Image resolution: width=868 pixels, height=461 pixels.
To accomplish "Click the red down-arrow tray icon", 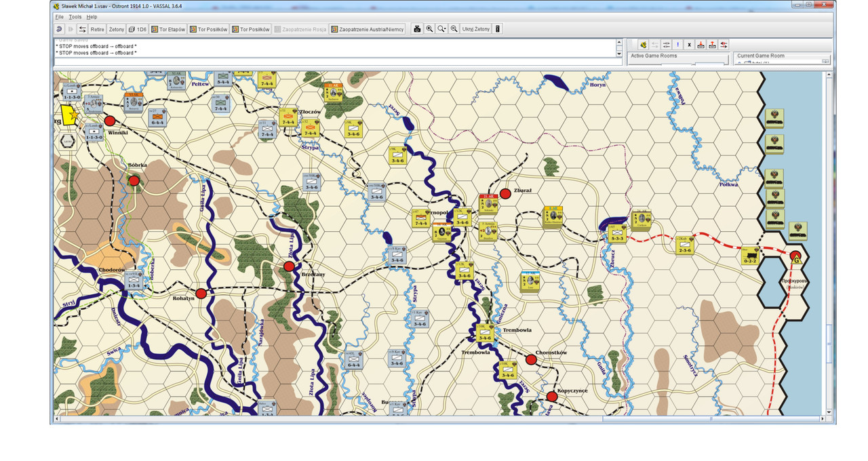I will (701, 45).
